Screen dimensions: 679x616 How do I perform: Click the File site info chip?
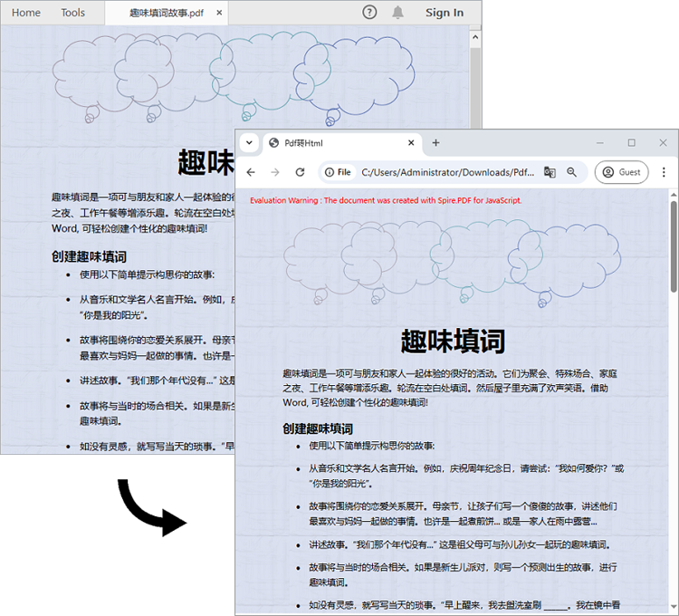(x=338, y=172)
